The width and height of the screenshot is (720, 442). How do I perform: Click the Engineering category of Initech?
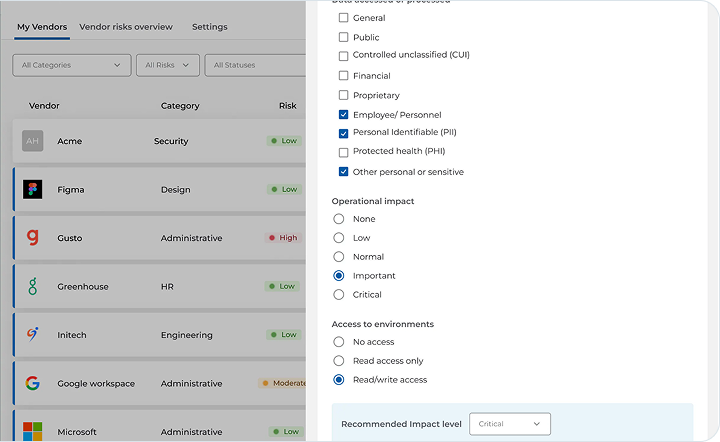(x=186, y=336)
